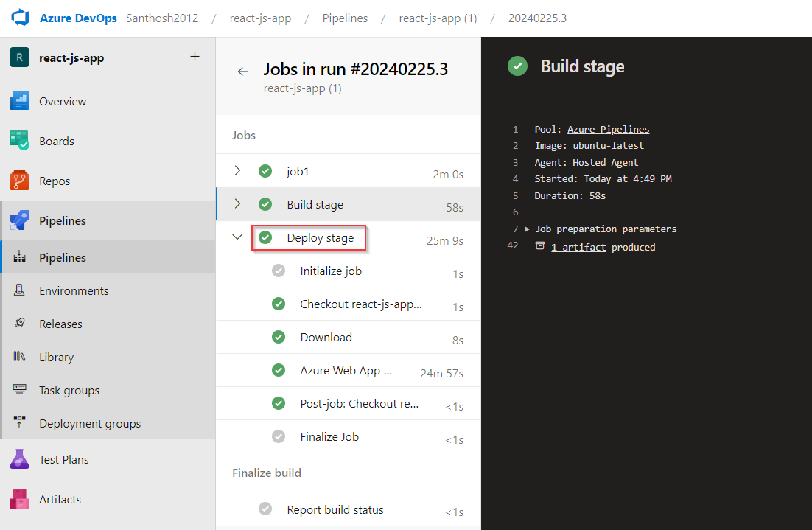The height and width of the screenshot is (530, 812).
Task: Click the back arrow beside Jobs in run
Action: tap(242, 72)
